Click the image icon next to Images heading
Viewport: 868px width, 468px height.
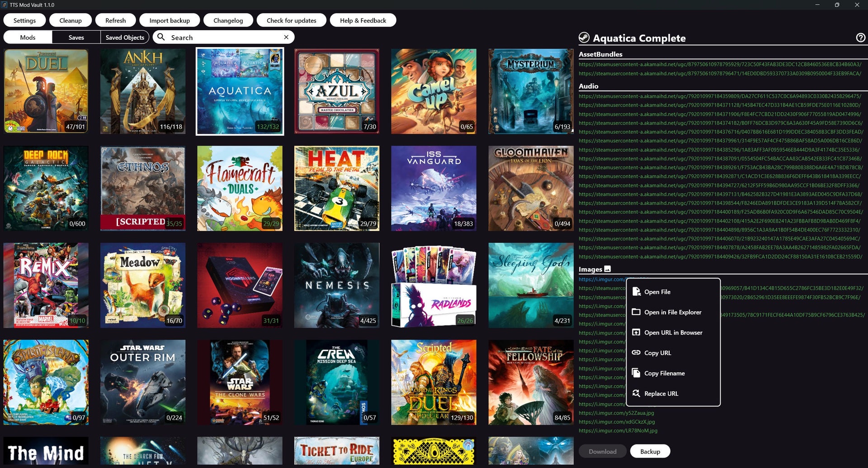click(608, 269)
